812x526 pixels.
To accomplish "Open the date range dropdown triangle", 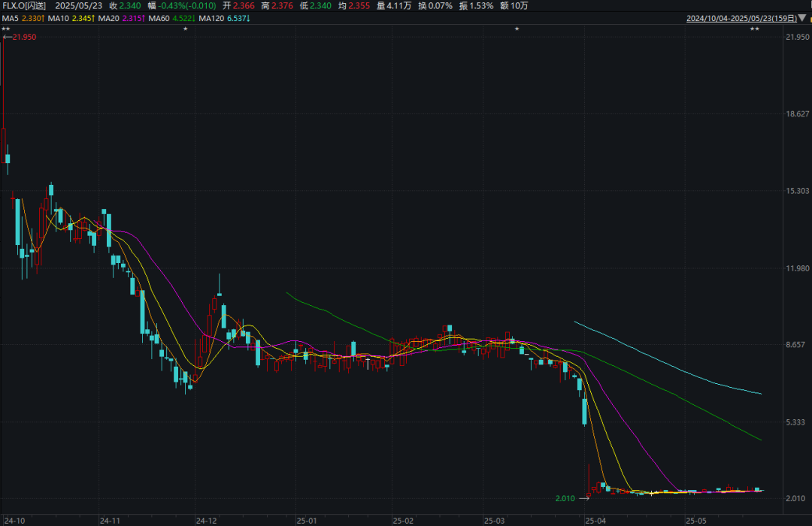I will 803,18.
